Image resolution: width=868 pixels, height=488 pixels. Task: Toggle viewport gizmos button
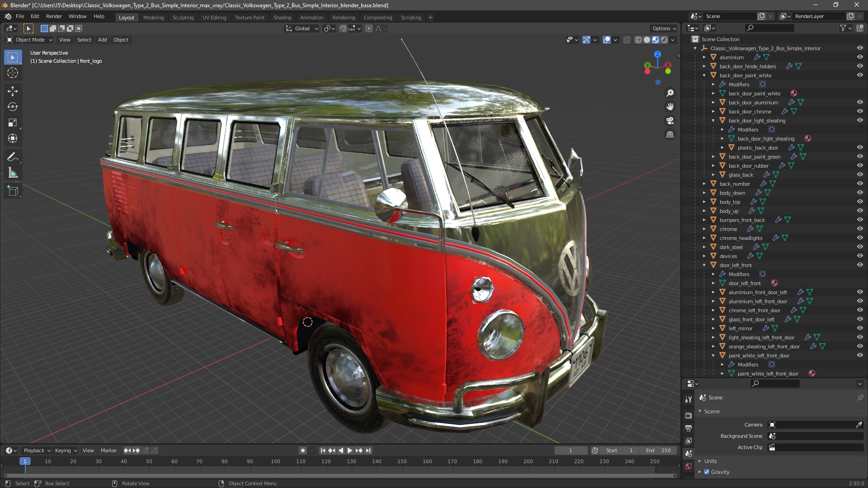click(586, 40)
